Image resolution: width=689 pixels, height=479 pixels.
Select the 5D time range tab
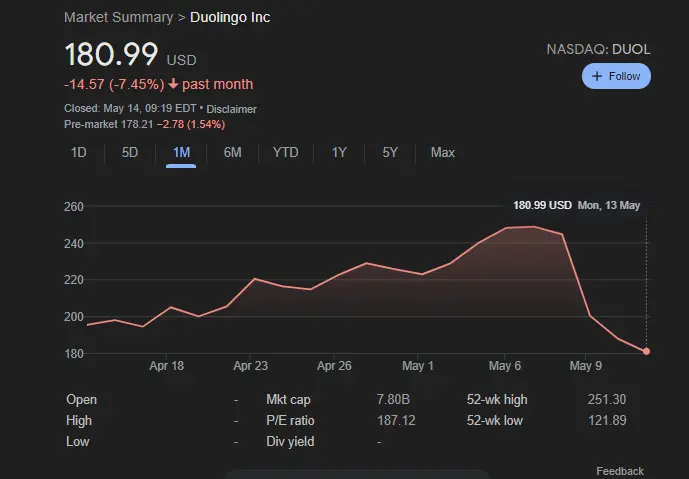pos(130,152)
